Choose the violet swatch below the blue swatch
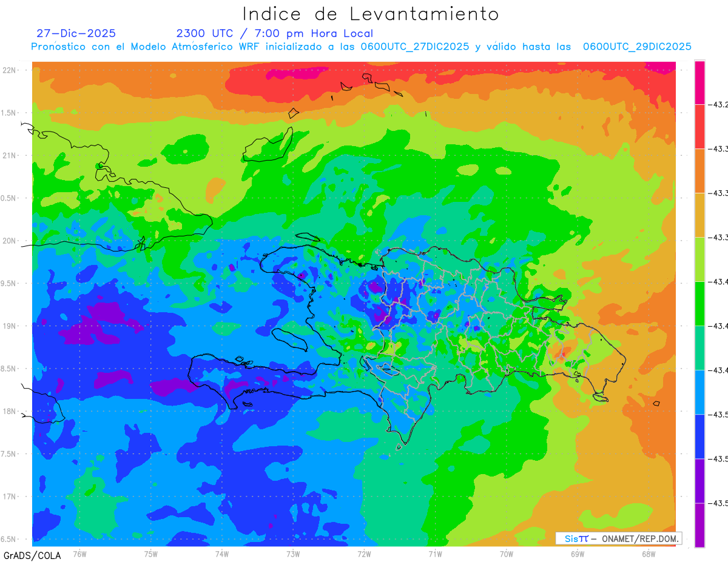The height and width of the screenshot is (562, 728). pyautogui.click(x=699, y=481)
